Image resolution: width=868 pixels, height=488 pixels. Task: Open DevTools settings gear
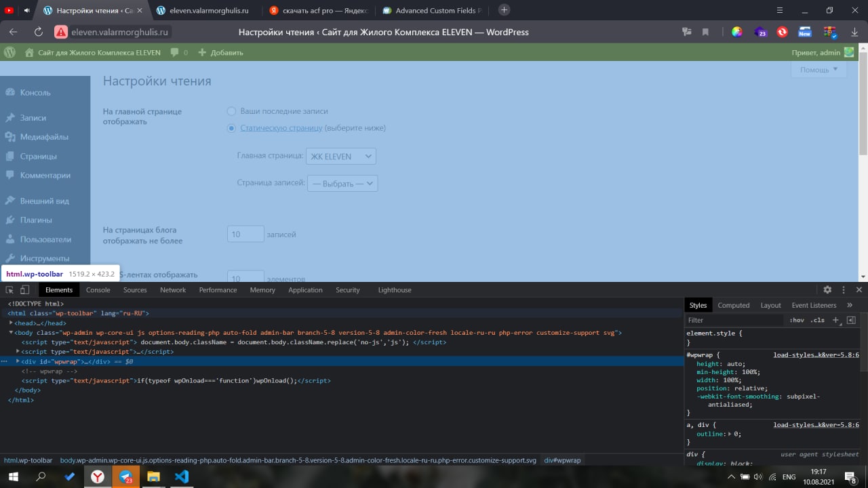[x=827, y=290]
